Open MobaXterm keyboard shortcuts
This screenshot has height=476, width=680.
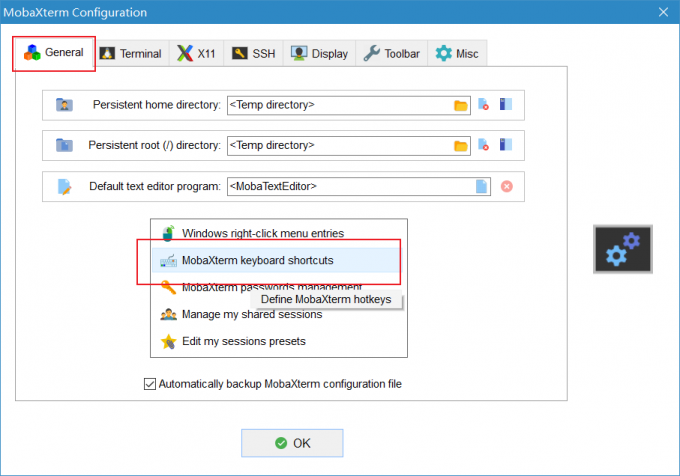coord(278,260)
